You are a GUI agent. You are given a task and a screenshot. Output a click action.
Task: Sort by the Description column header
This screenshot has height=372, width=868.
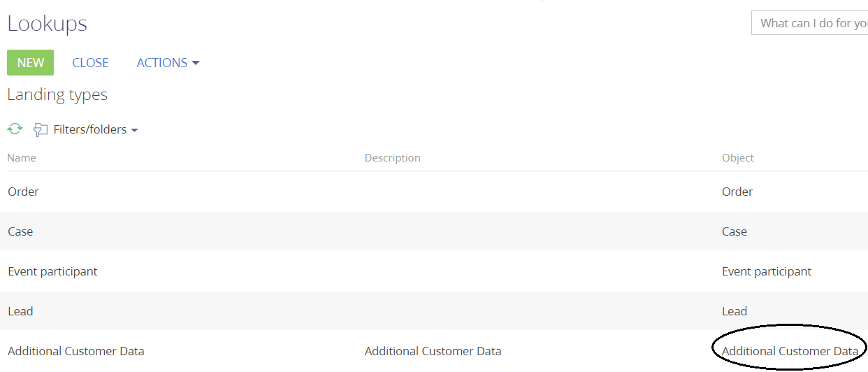point(392,158)
